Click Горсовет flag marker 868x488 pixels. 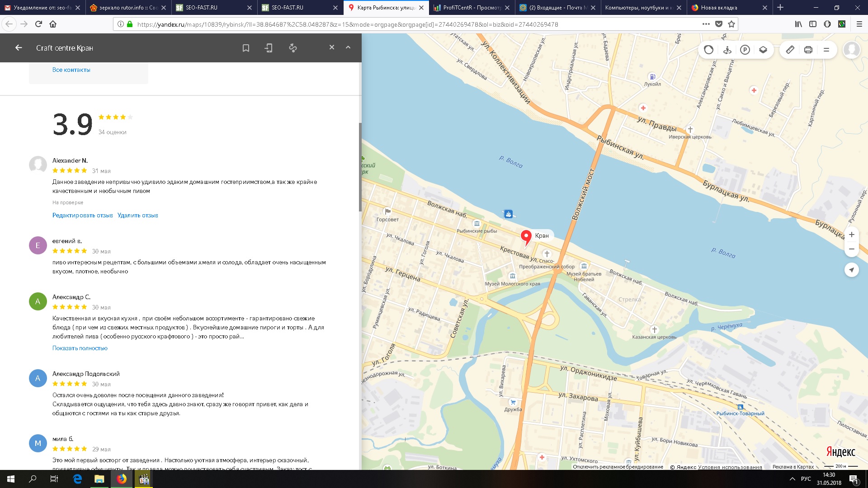point(387,211)
